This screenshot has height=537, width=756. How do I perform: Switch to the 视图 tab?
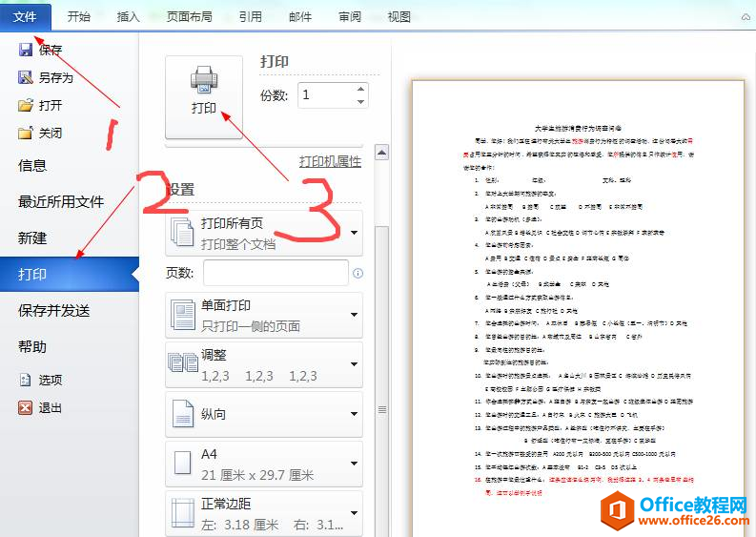[x=399, y=17]
